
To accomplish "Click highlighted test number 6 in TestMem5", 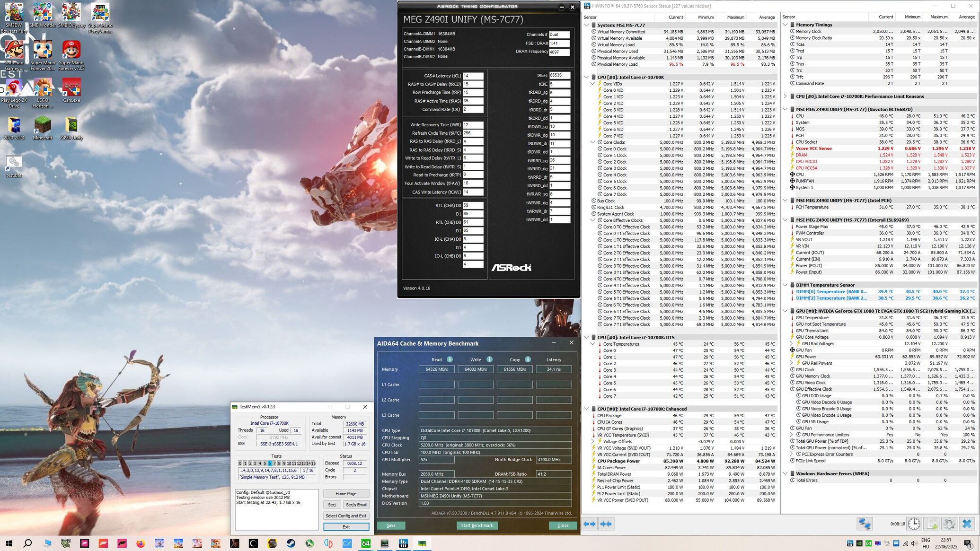I will click(270, 464).
